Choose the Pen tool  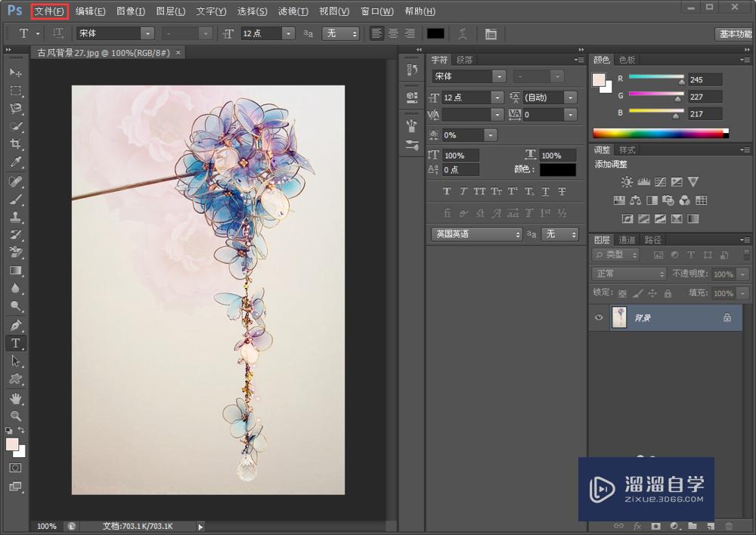(15, 326)
